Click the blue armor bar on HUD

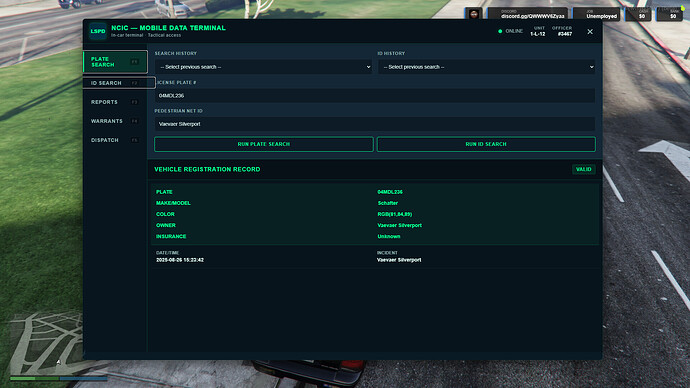(x=84, y=378)
